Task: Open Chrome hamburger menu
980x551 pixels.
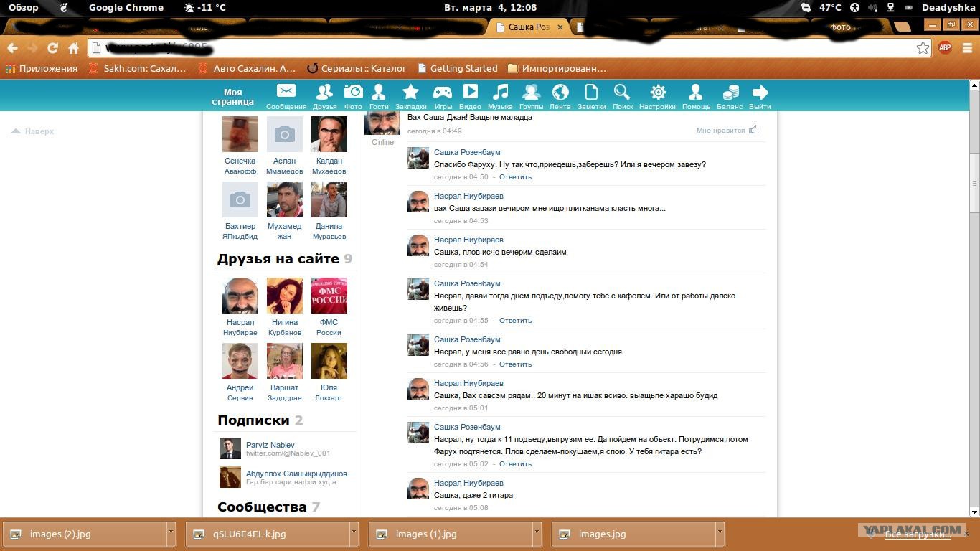Action: point(967,48)
